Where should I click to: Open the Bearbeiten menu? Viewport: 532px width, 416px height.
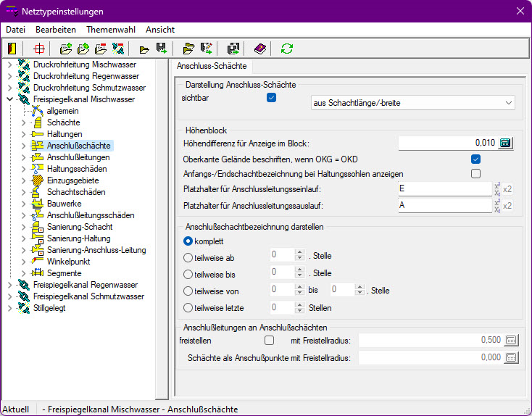(56, 30)
